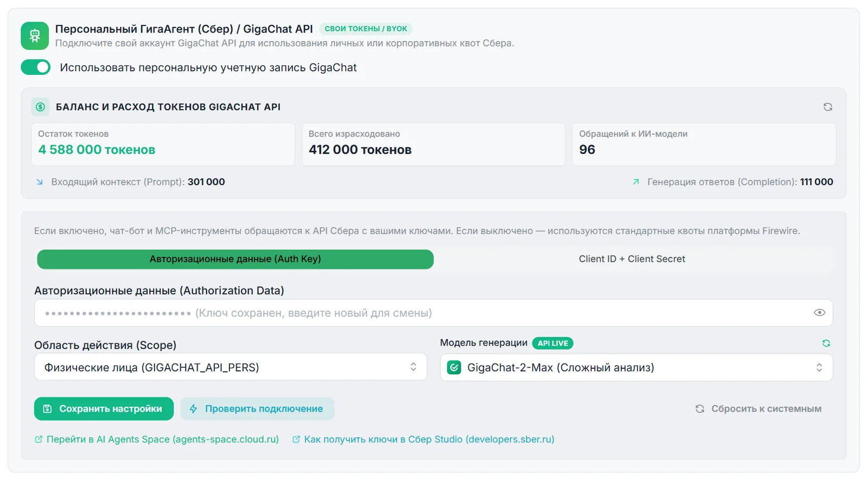The width and height of the screenshot is (868, 480).
Task: Click the dollar balance icon
Action: [40, 107]
